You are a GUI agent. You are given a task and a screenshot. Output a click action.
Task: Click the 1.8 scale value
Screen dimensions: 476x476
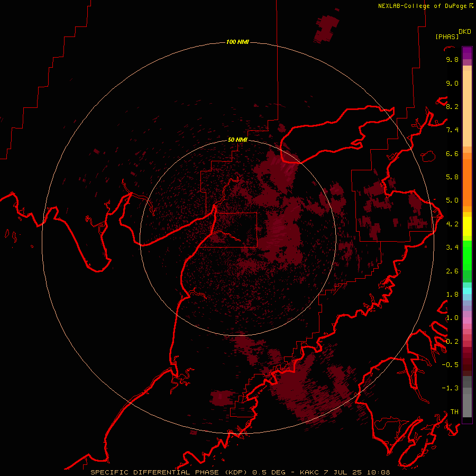452,295
